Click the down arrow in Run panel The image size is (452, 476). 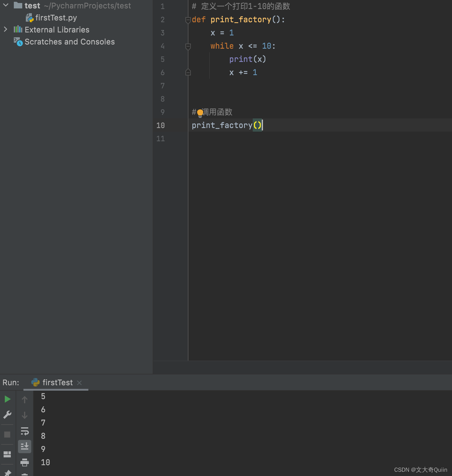(x=25, y=415)
